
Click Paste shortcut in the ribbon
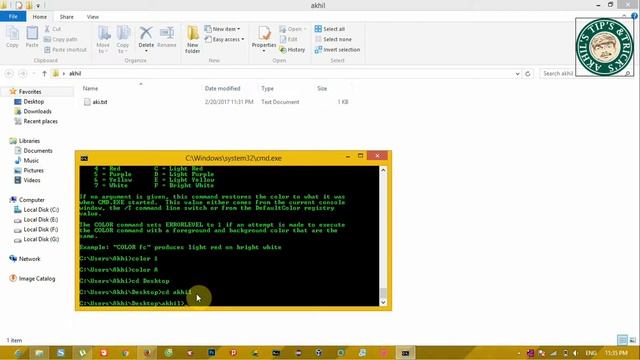(65, 49)
